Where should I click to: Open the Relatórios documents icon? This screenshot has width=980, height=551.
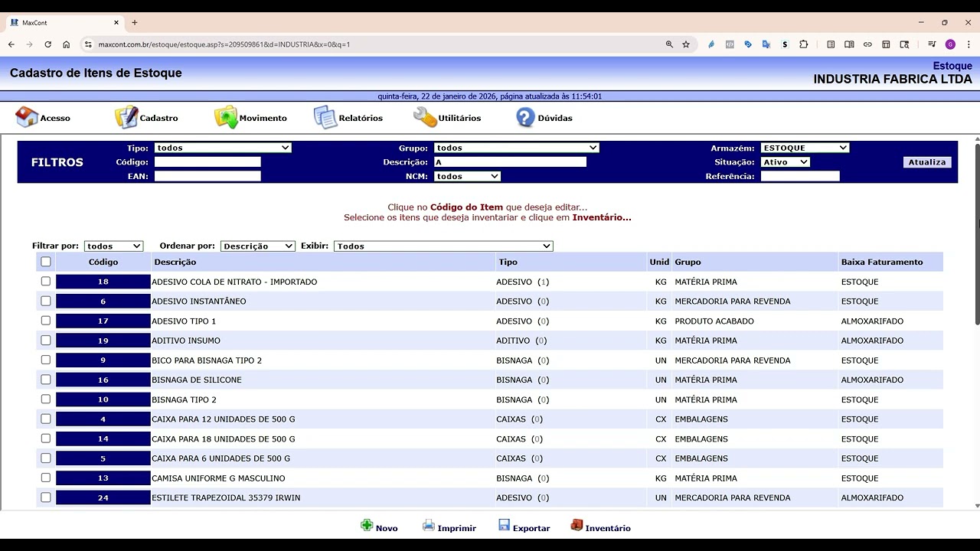point(325,117)
